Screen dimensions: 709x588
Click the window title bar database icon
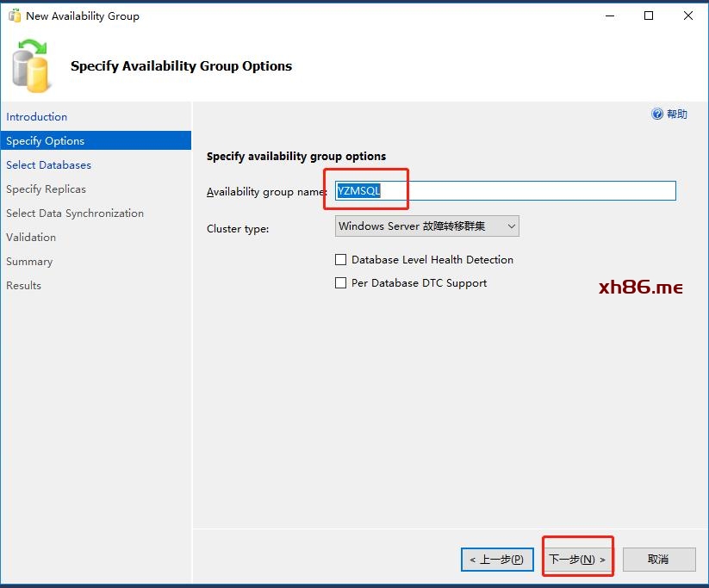pos(14,15)
